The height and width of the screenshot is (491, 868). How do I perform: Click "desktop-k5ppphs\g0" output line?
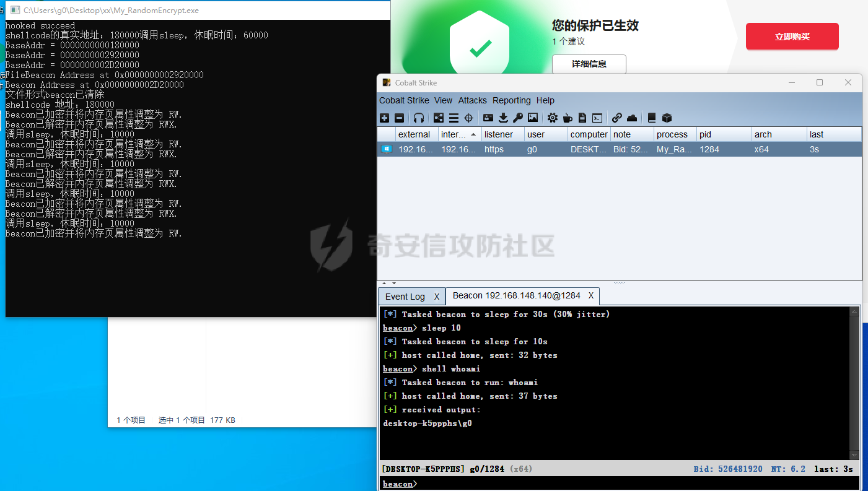point(427,424)
